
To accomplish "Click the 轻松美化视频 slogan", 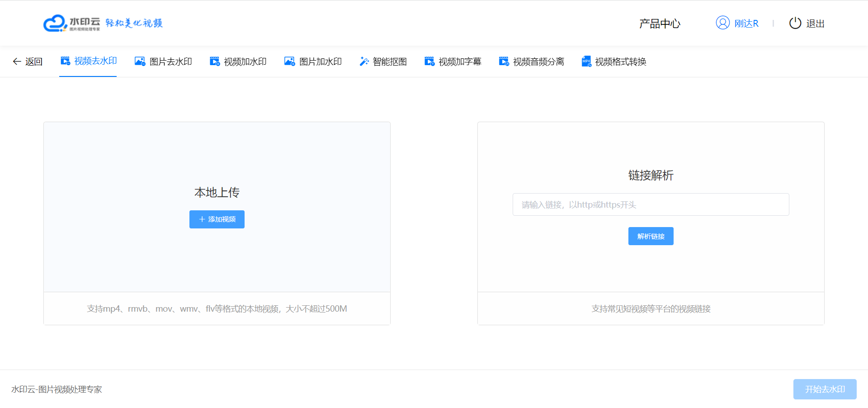I will (x=134, y=23).
